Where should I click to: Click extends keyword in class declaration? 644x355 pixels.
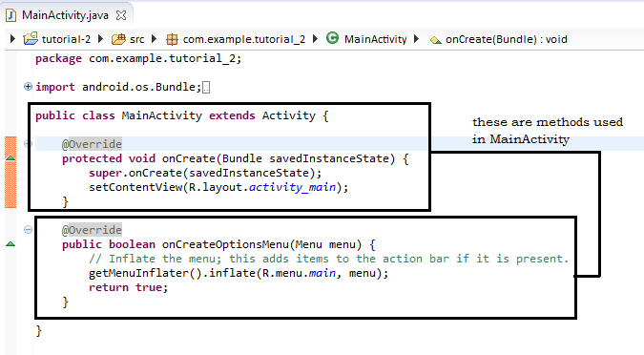click(232, 115)
